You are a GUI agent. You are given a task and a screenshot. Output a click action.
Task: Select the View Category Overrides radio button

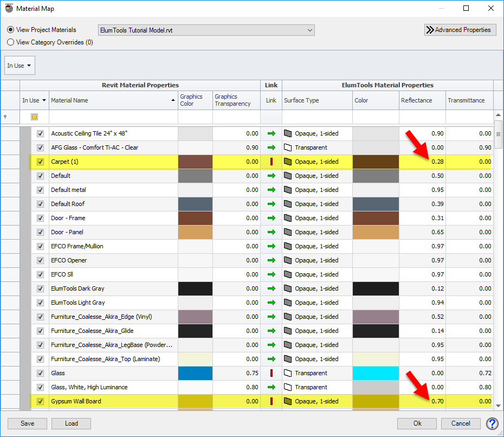[9, 42]
